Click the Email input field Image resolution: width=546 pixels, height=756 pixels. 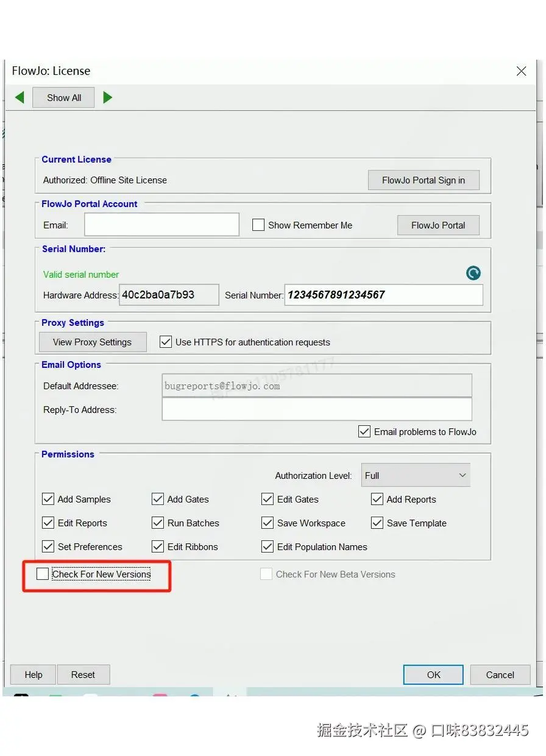tap(161, 225)
